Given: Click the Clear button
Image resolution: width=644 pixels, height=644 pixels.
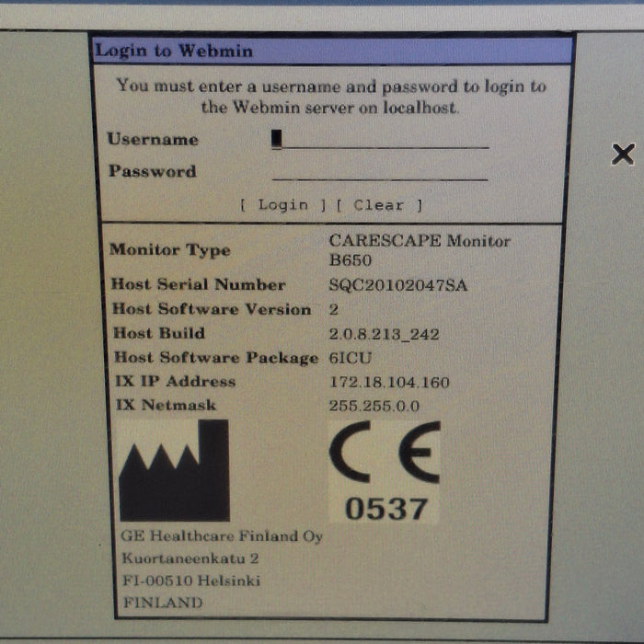Looking at the screenshot, I should 379,205.
